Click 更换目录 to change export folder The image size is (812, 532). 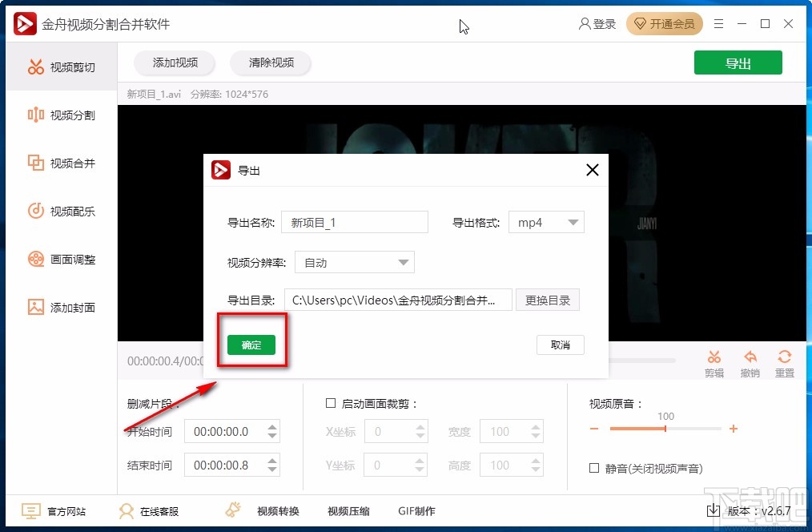point(548,300)
